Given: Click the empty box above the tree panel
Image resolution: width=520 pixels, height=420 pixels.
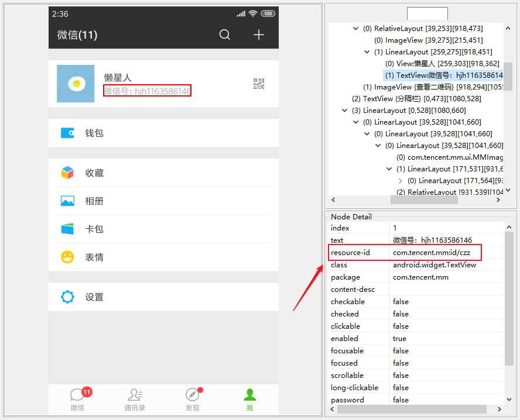Looking at the screenshot, I should (x=427, y=13).
